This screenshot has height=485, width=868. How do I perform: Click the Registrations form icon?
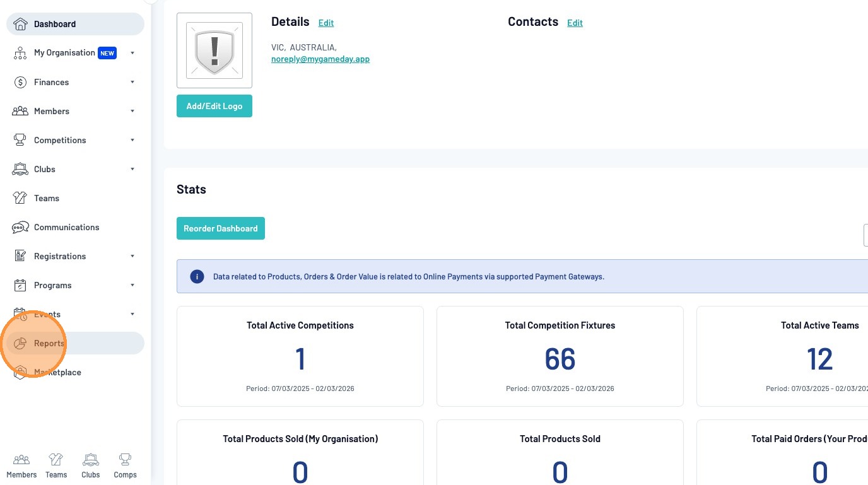tap(20, 256)
